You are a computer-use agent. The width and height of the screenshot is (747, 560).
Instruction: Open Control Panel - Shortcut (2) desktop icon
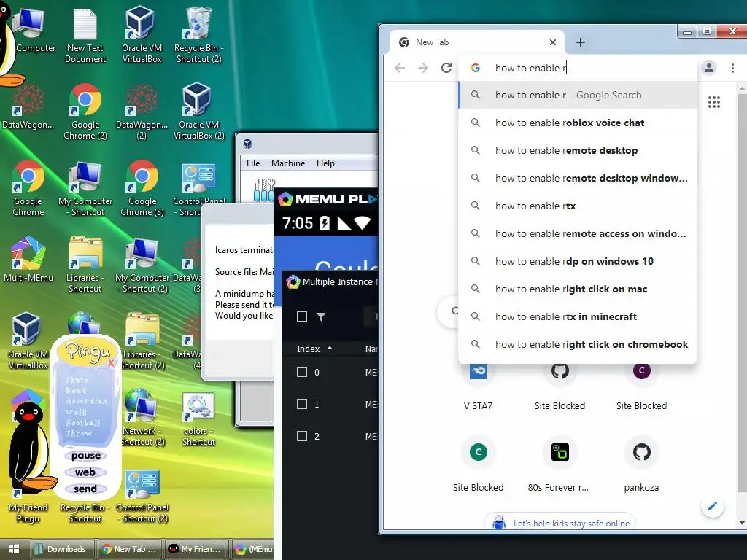pos(142,496)
